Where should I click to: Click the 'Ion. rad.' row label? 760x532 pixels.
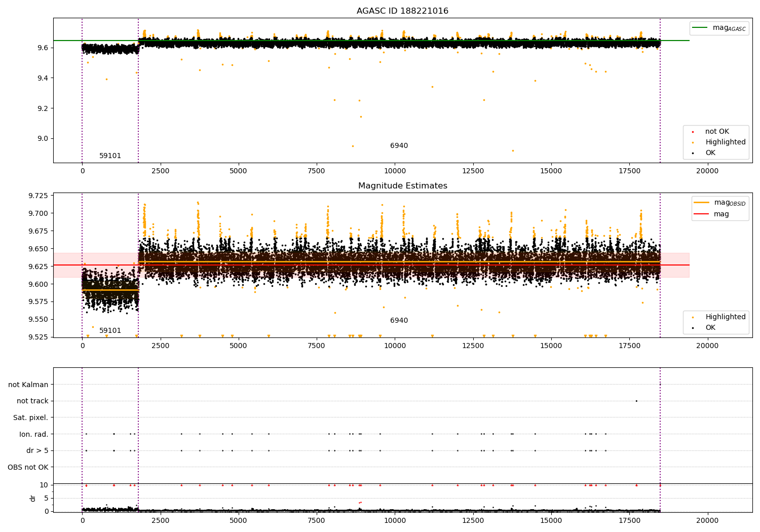[x=33, y=434]
